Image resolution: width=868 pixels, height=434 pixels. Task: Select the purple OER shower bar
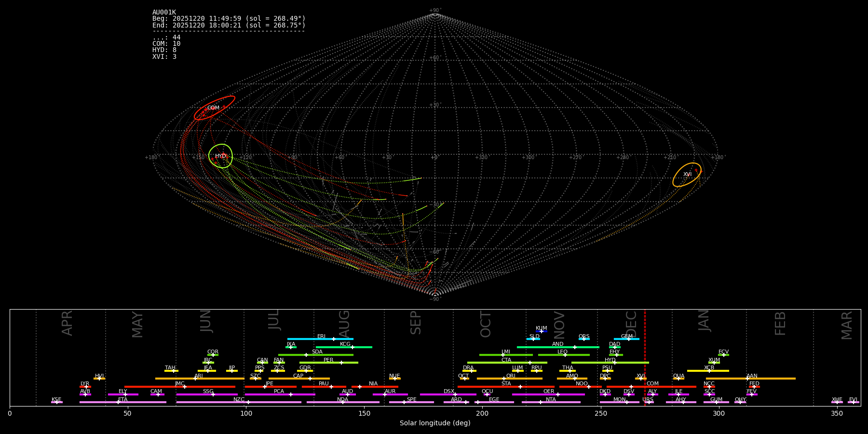click(548, 394)
